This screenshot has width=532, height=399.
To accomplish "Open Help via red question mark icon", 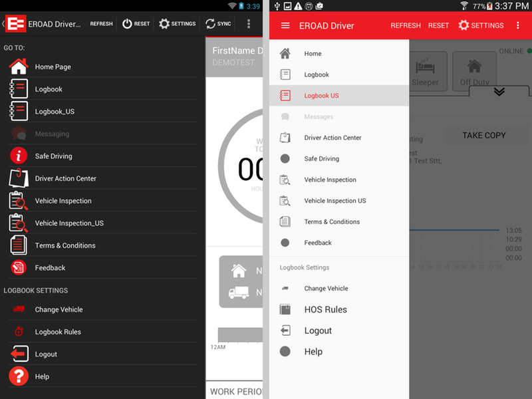I will (19, 376).
